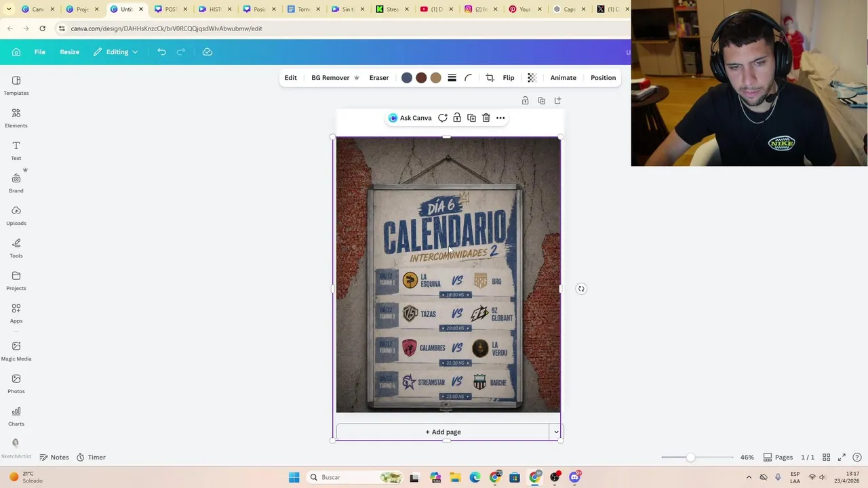Screen dimensions: 868x488
Task: Pick the brown color swatch
Action: click(x=421, y=78)
